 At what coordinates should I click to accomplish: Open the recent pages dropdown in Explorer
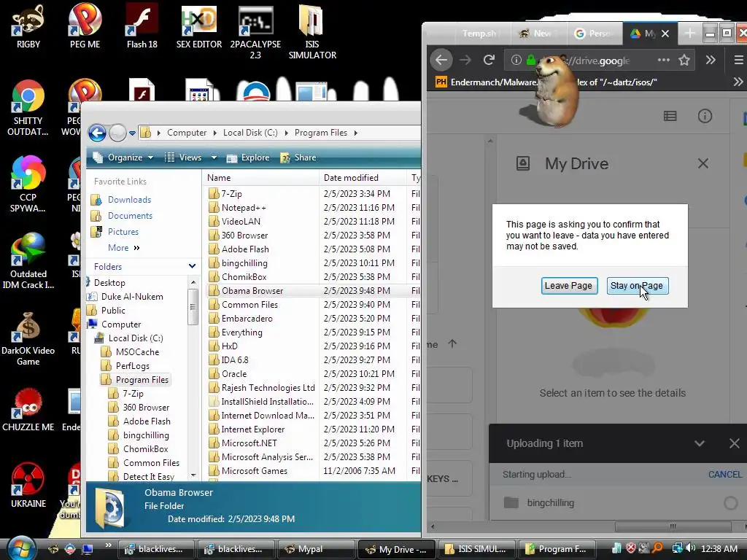pos(133,133)
